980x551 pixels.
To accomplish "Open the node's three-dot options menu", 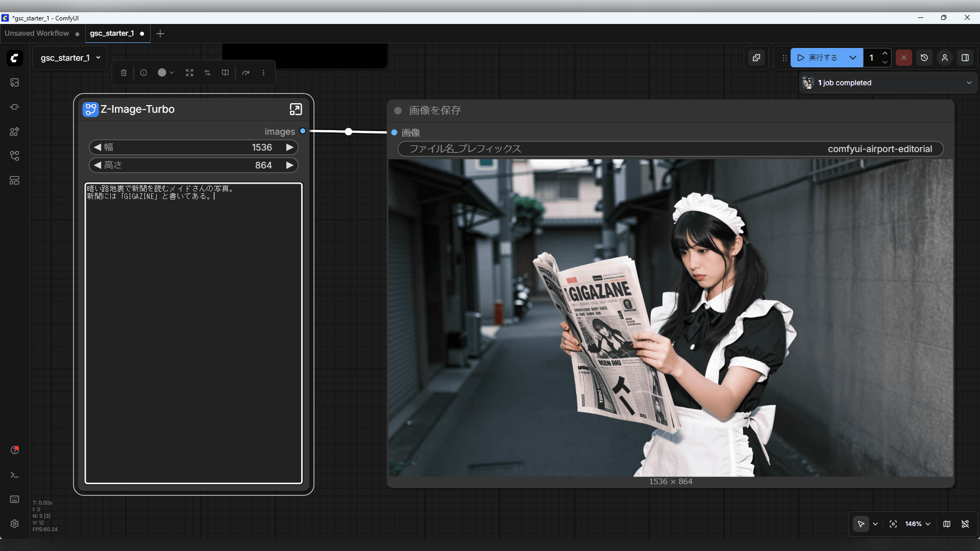I will (263, 72).
